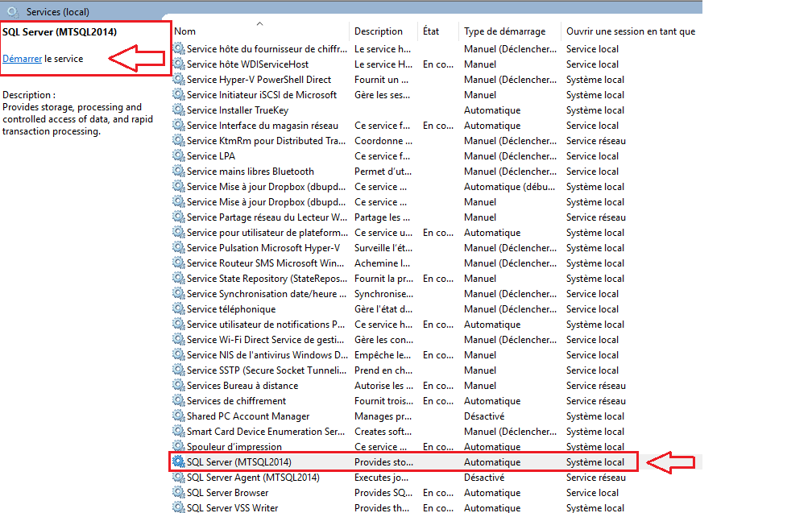
Task: Select gear icon of Service Wi-Fi Direct Service
Action: coord(179,339)
